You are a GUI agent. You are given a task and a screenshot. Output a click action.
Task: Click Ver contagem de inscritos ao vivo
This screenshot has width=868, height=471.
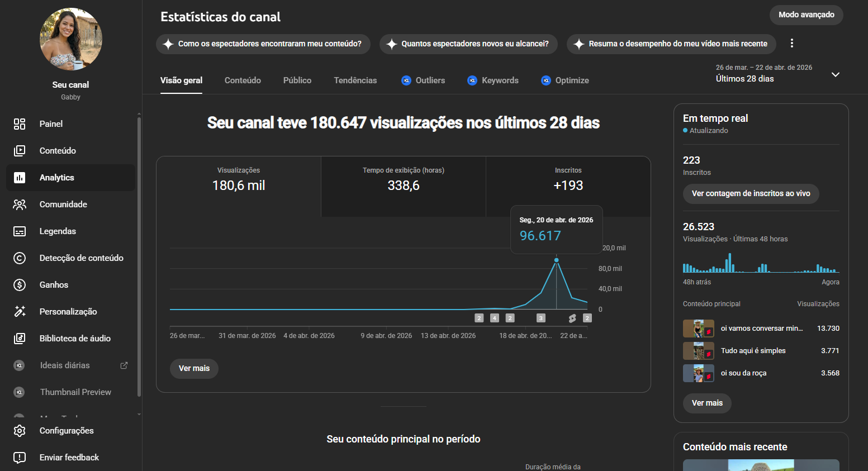[751, 194]
